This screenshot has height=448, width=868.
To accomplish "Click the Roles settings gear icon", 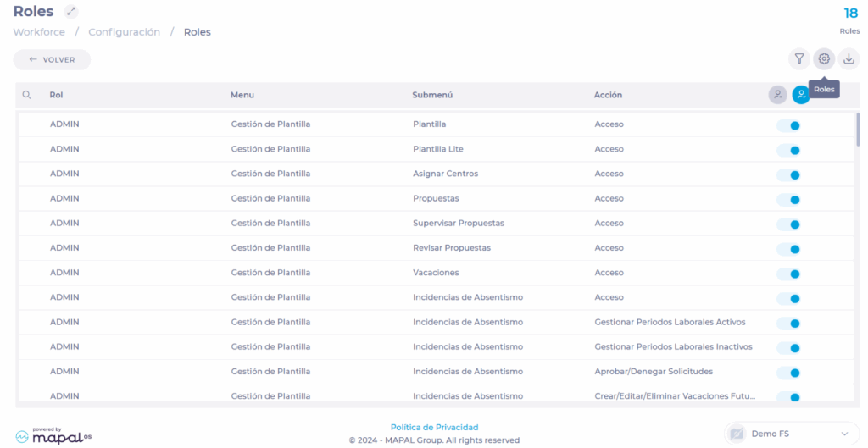I will click(824, 59).
